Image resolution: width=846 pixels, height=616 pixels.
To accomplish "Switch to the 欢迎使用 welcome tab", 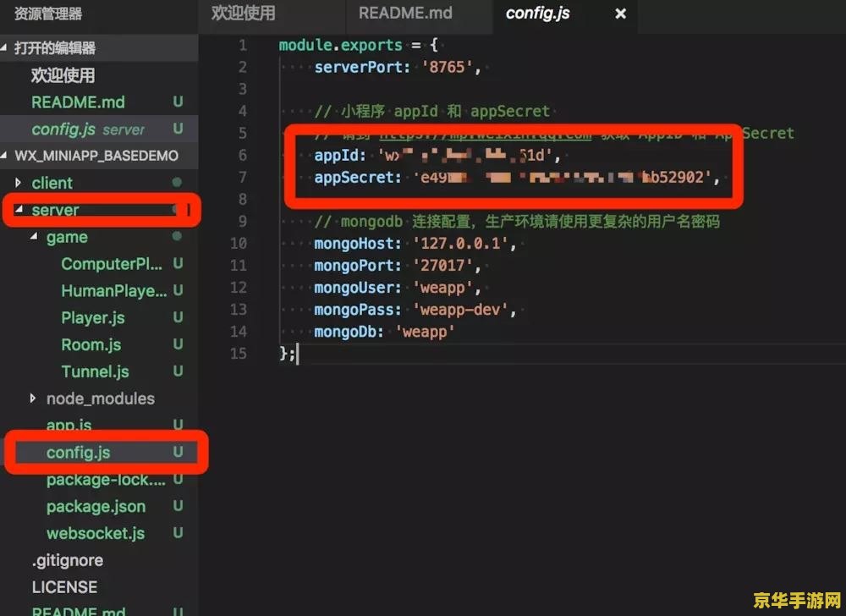I will point(243,14).
